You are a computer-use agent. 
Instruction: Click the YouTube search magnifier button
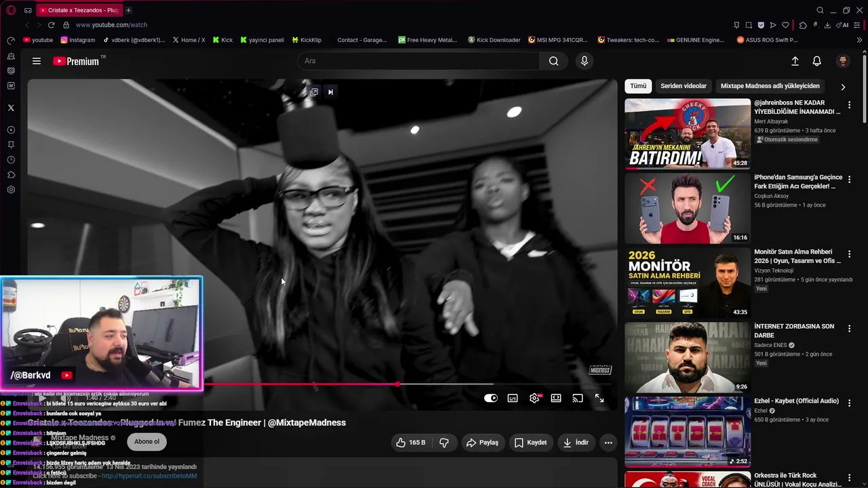[554, 61]
